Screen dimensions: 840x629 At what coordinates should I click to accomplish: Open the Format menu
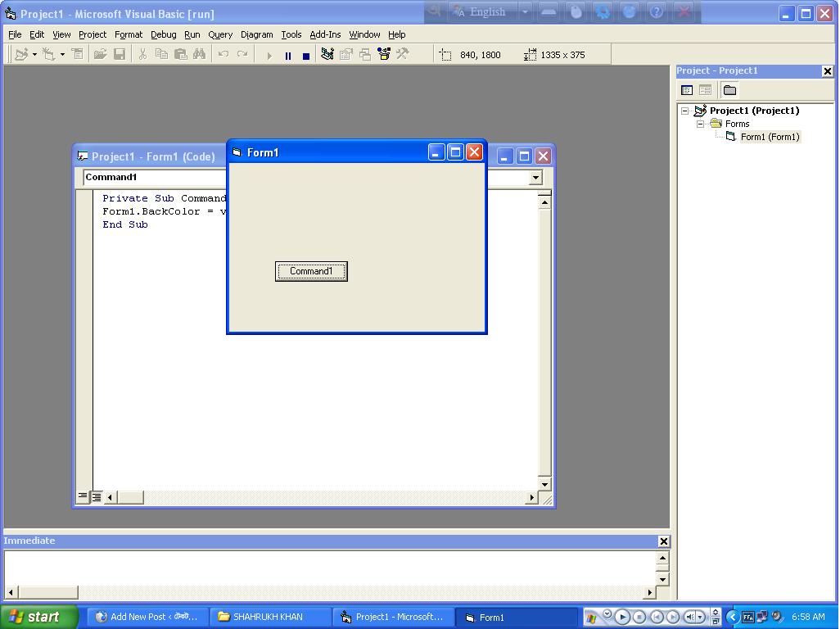coord(129,34)
